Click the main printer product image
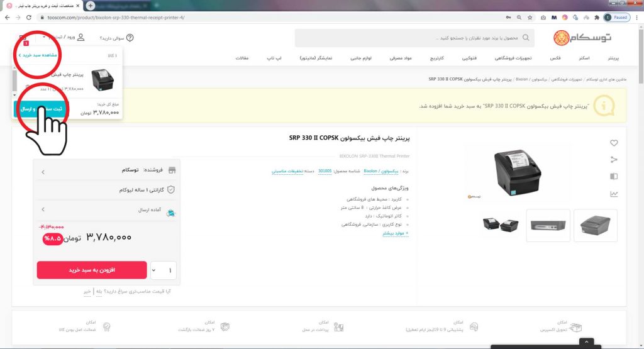The width and height of the screenshot is (644, 349). tap(518, 172)
